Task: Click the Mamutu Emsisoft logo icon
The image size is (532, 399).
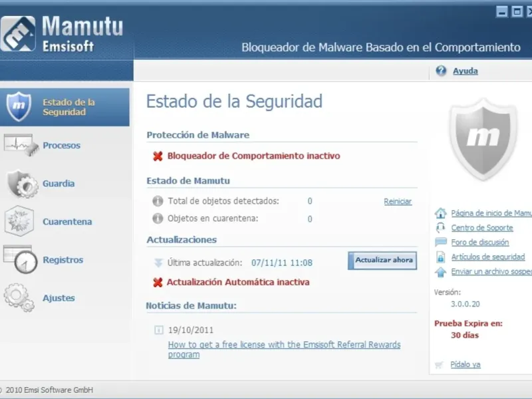Action: click(x=18, y=34)
